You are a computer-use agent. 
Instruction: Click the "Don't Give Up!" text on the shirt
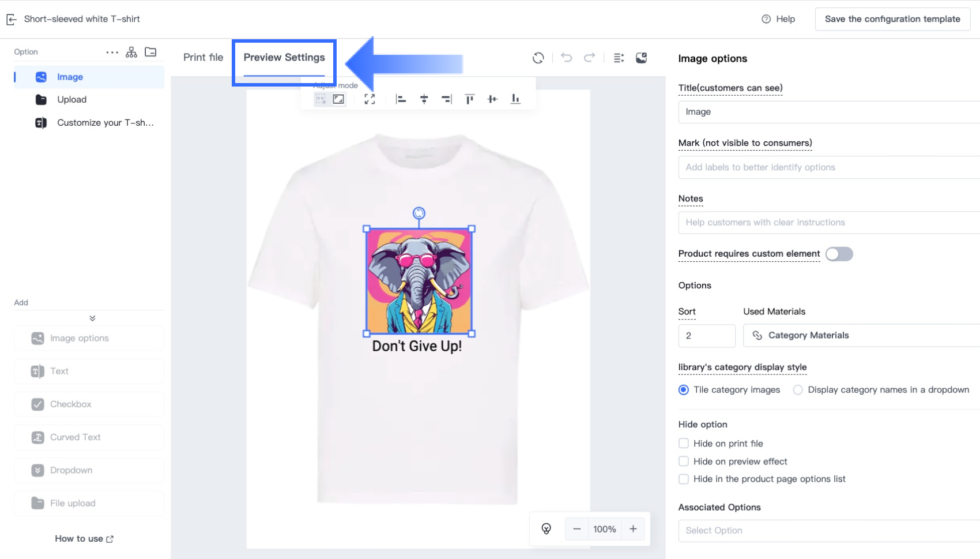pyautogui.click(x=417, y=346)
